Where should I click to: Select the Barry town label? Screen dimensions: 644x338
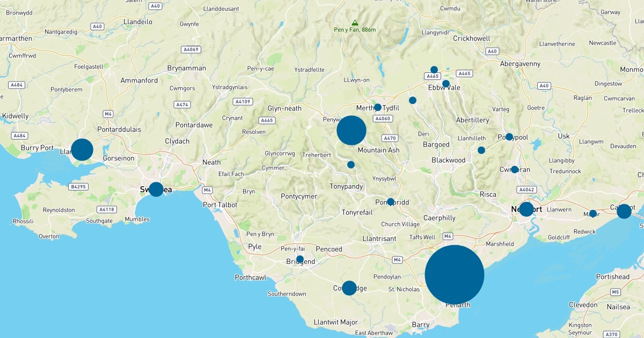coord(421,325)
